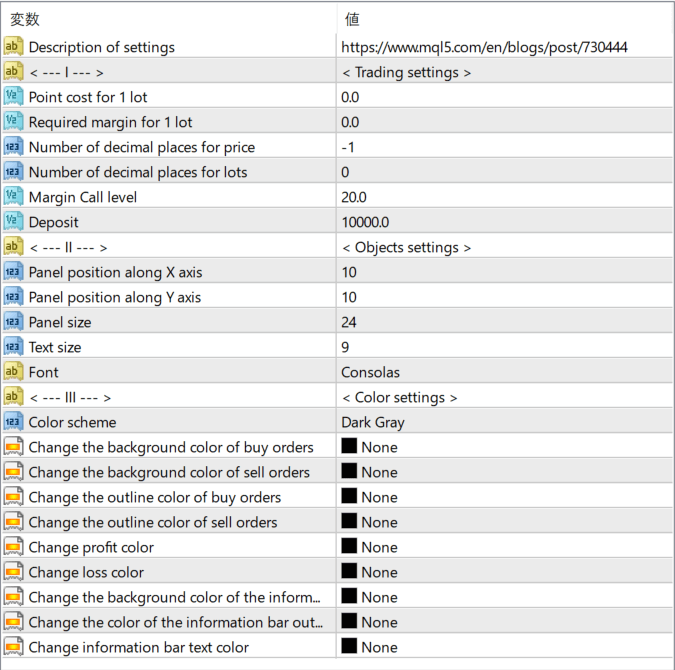Click the color icon beside Change loss color

(13, 572)
